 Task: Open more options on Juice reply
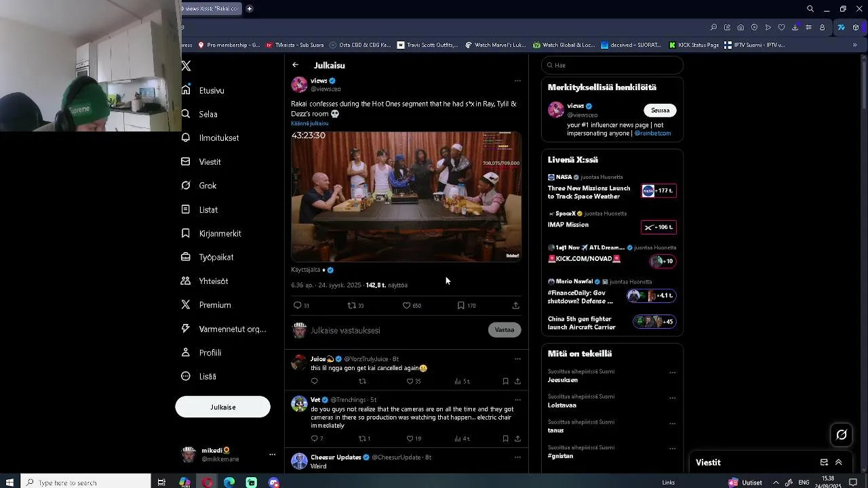coord(517,359)
